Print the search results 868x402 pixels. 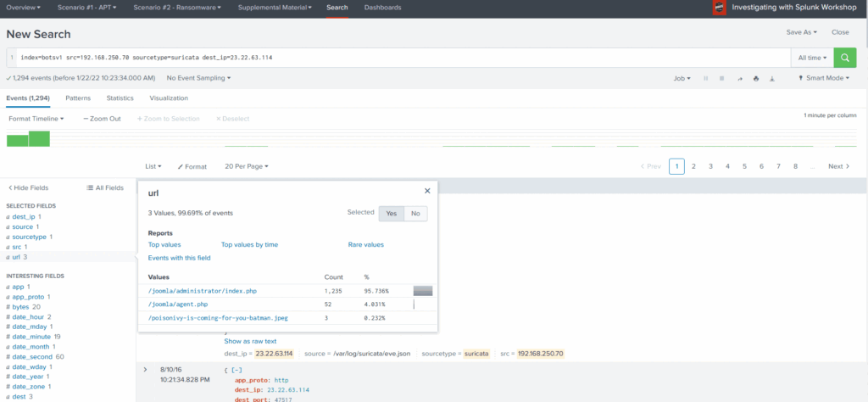tap(755, 79)
